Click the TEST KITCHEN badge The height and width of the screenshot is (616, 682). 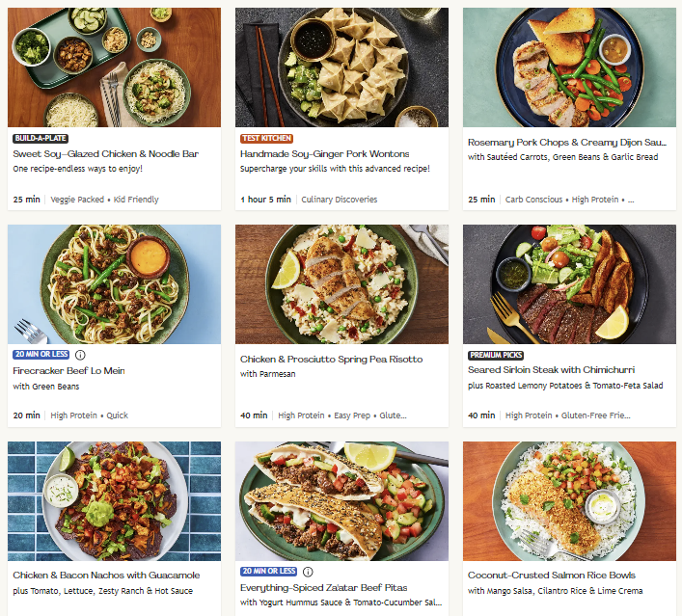pos(266,139)
